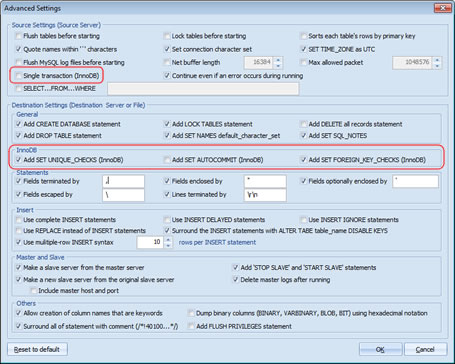The height and width of the screenshot is (364, 455).
Task: Increase rows per INSERT statement
Action: (x=168, y=239)
